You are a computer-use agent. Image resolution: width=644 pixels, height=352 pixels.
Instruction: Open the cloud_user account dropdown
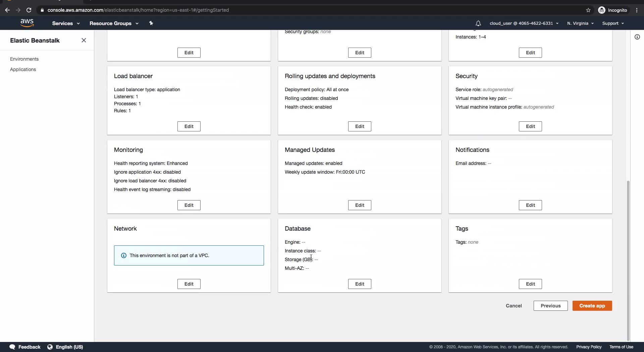coord(524,23)
